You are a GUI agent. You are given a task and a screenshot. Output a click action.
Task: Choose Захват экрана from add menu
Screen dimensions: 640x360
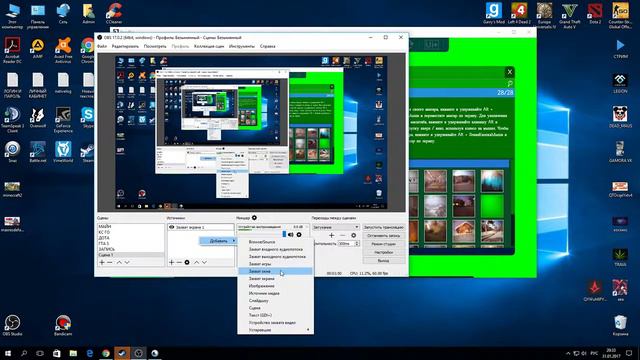(x=275, y=278)
